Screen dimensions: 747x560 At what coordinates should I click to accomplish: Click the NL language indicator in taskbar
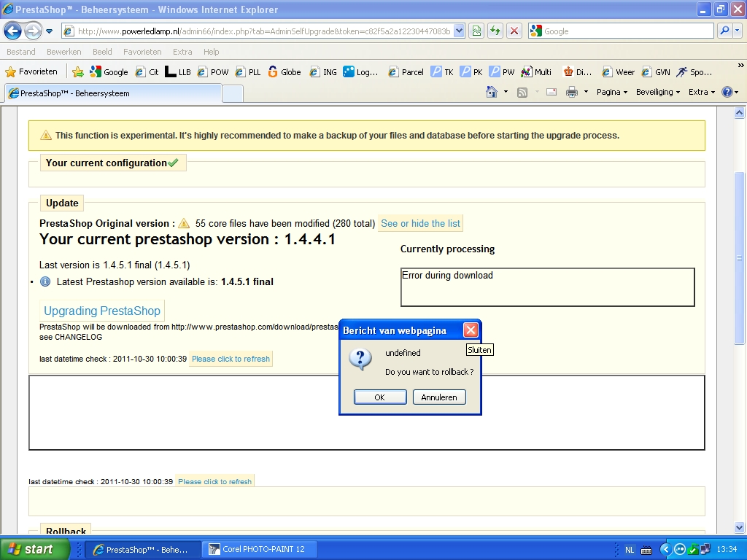click(630, 550)
